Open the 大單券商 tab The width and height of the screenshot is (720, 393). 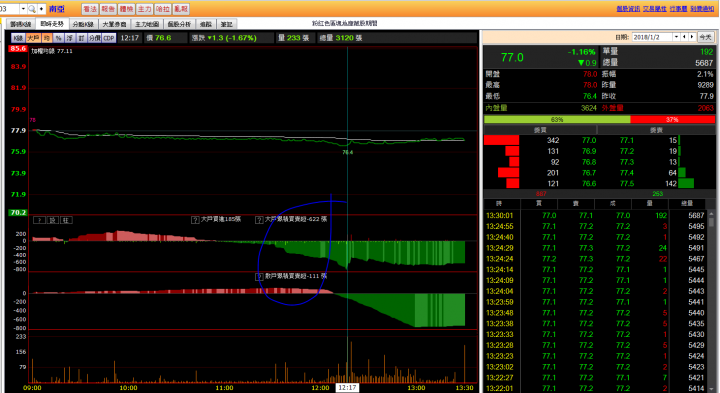pyautogui.click(x=114, y=24)
